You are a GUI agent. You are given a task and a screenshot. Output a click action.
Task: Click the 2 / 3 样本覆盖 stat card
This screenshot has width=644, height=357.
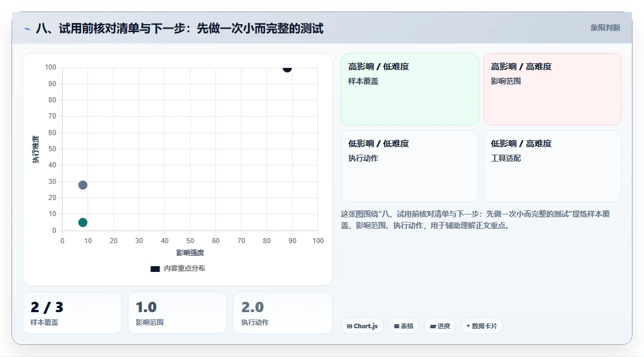pyautogui.click(x=72, y=313)
